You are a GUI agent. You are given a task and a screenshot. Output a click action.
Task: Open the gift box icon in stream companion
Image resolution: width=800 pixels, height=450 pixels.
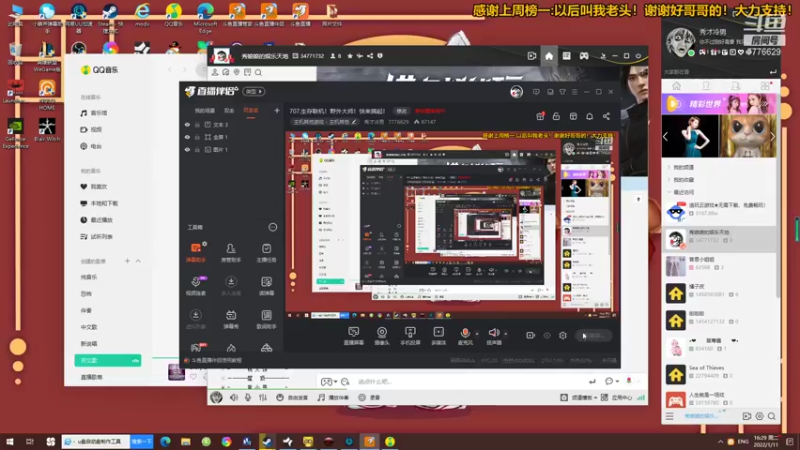[540, 116]
